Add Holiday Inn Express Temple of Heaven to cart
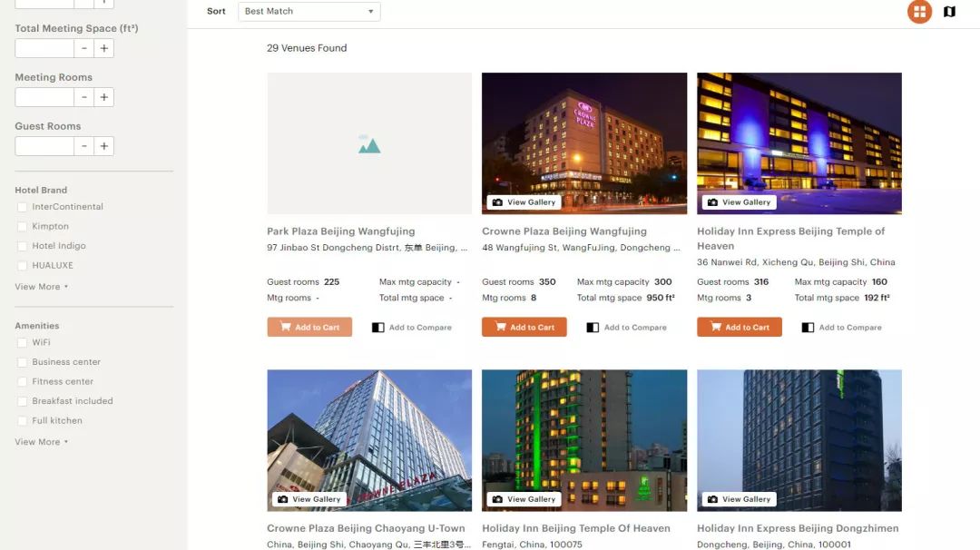The height and width of the screenshot is (550, 980). coord(740,327)
